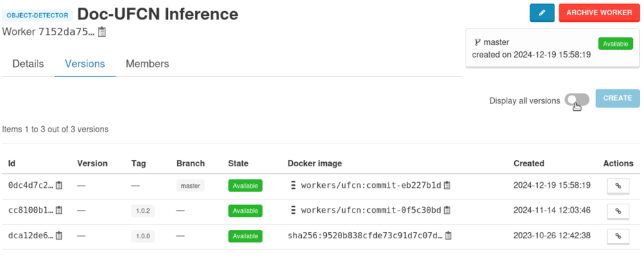
Task: Copy docker image commit-eb227b1d to clipboard
Action: [448, 185]
